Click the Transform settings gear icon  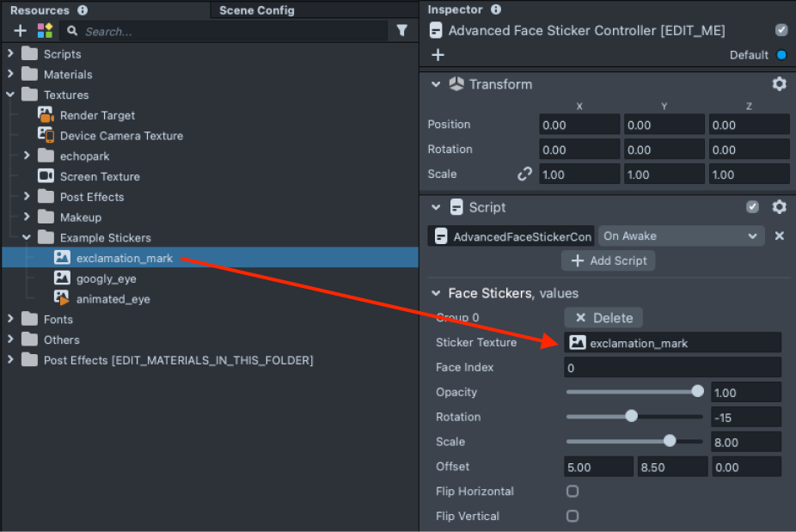coord(779,84)
